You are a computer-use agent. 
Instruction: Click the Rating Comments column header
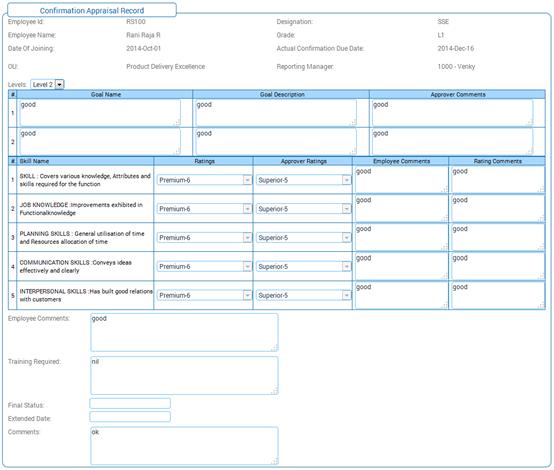point(497,161)
